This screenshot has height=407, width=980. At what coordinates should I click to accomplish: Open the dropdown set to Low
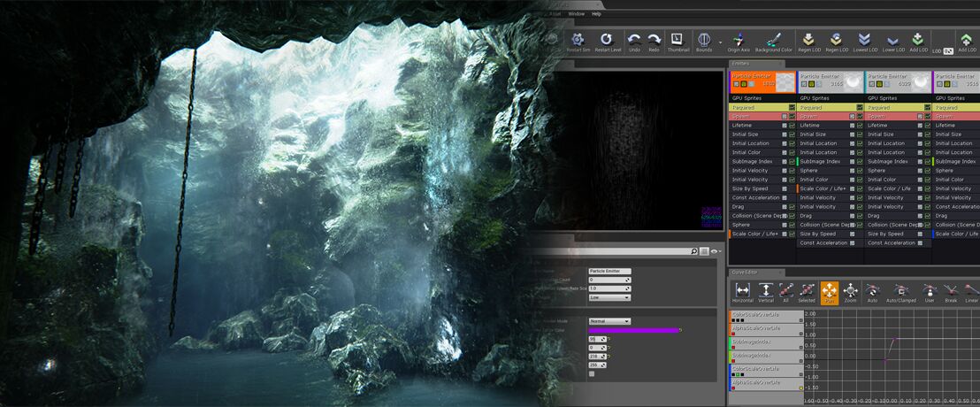[x=609, y=297]
